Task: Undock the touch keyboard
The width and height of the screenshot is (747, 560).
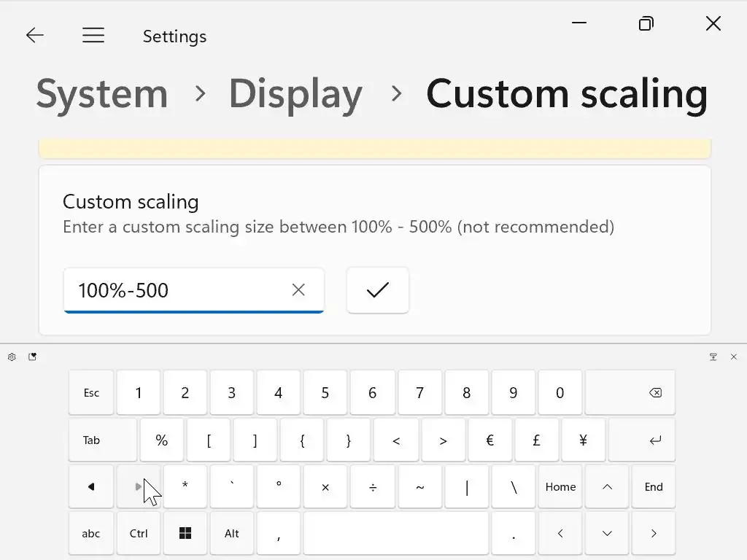Action: tap(713, 357)
